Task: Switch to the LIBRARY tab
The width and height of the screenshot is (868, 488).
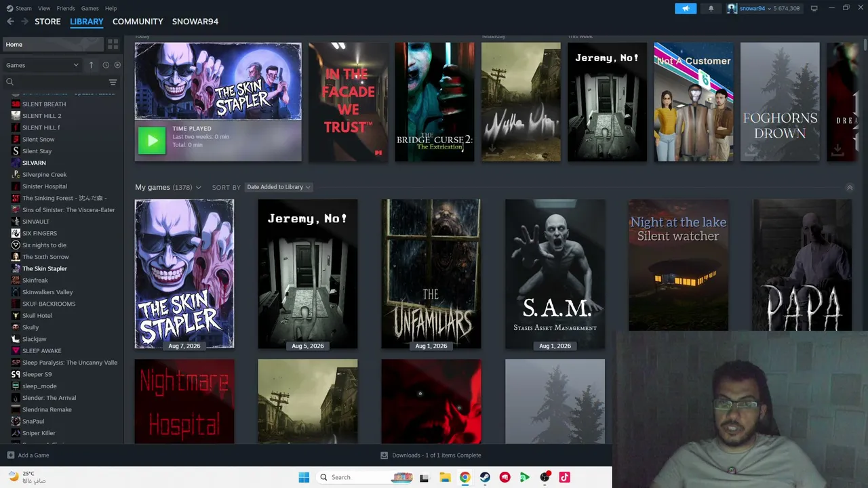Action: [x=87, y=22]
